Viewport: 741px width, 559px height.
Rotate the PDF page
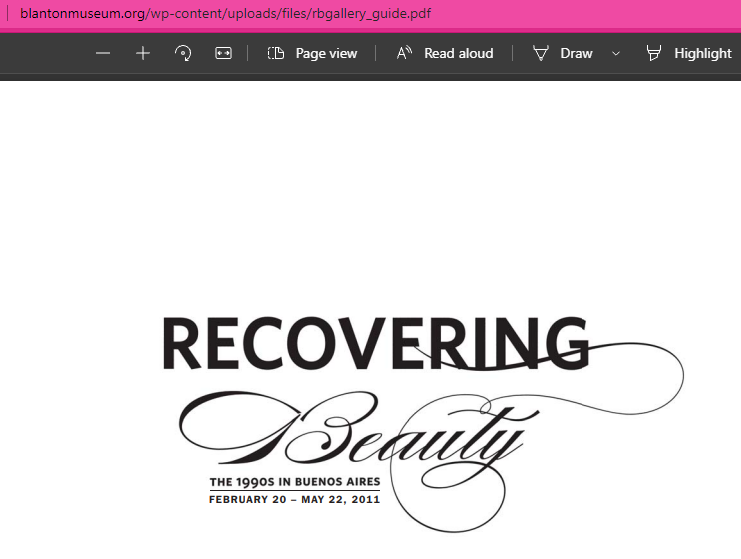click(x=183, y=53)
